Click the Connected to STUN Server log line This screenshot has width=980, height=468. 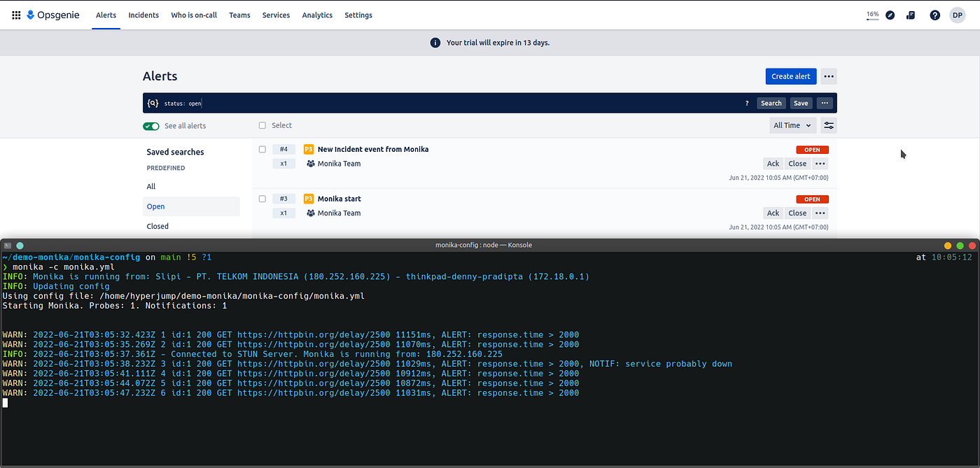(252, 354)
